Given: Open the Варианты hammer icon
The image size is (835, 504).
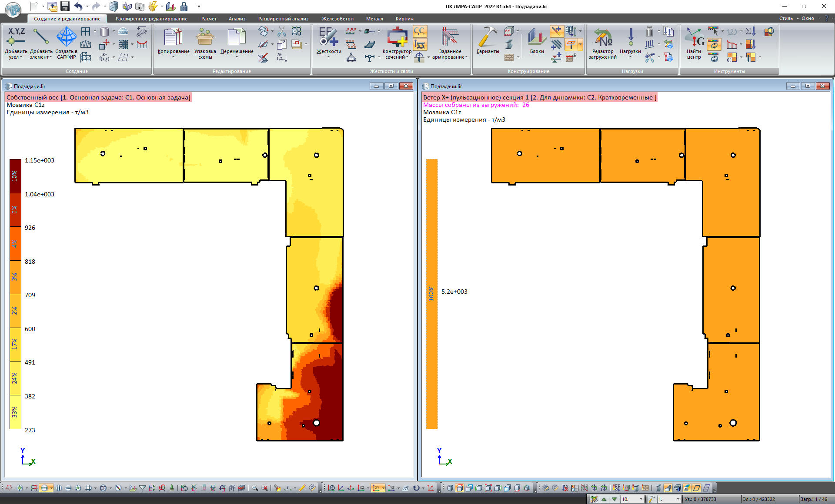Looking at the screenshot, I should (488, 37).
